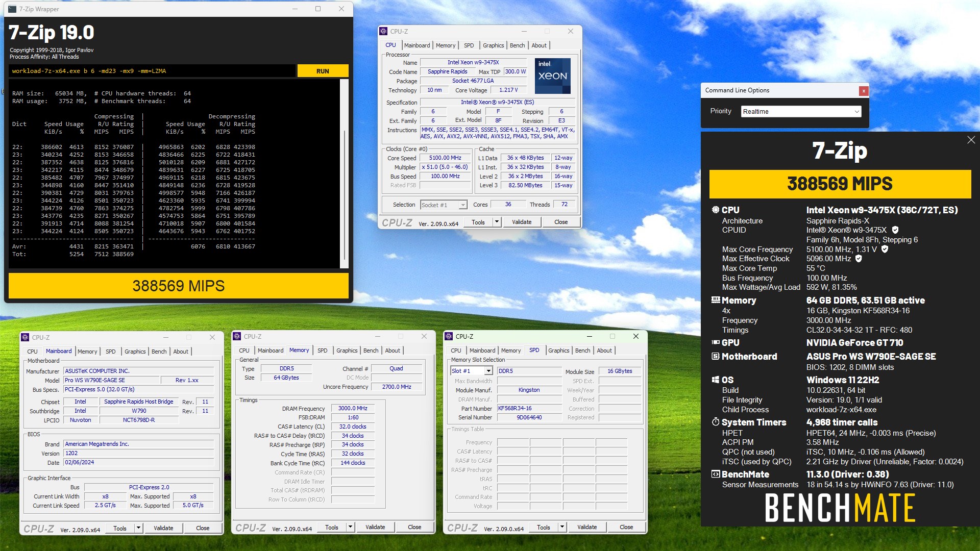Click the yellow RUN button
The height and width of the screenshot is (551, 980).
(x=323, y=71)
